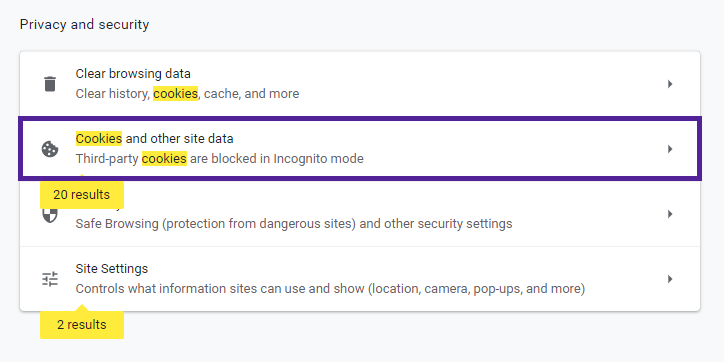
Task: Open the Cookies and other site data arrow
Action: click(x=670, y=149)
